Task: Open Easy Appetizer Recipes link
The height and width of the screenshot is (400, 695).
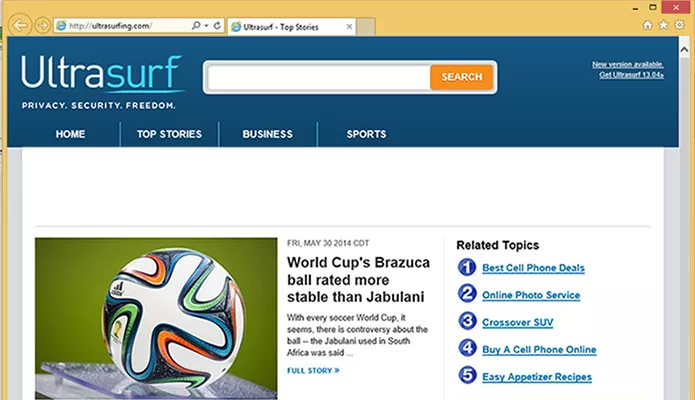Action: click(537, 377)
